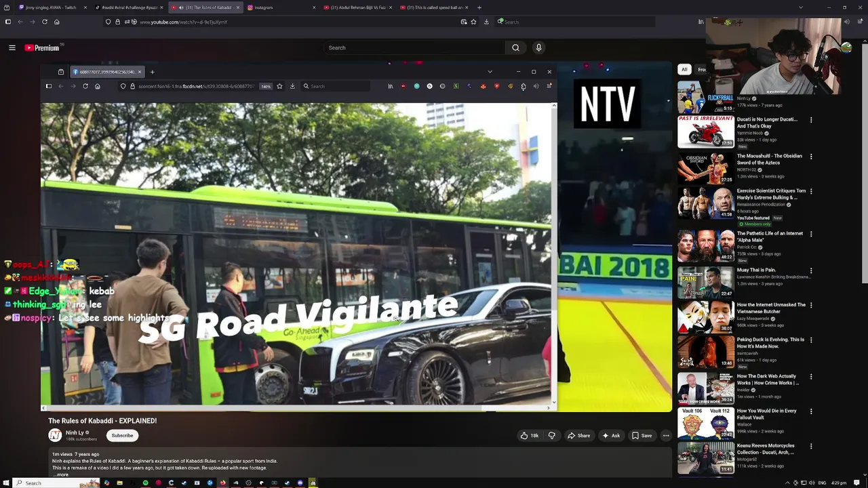Open the YouTube guide hamburger menu
Viewport: 868px width, 488px height.
tap(12, 47)
